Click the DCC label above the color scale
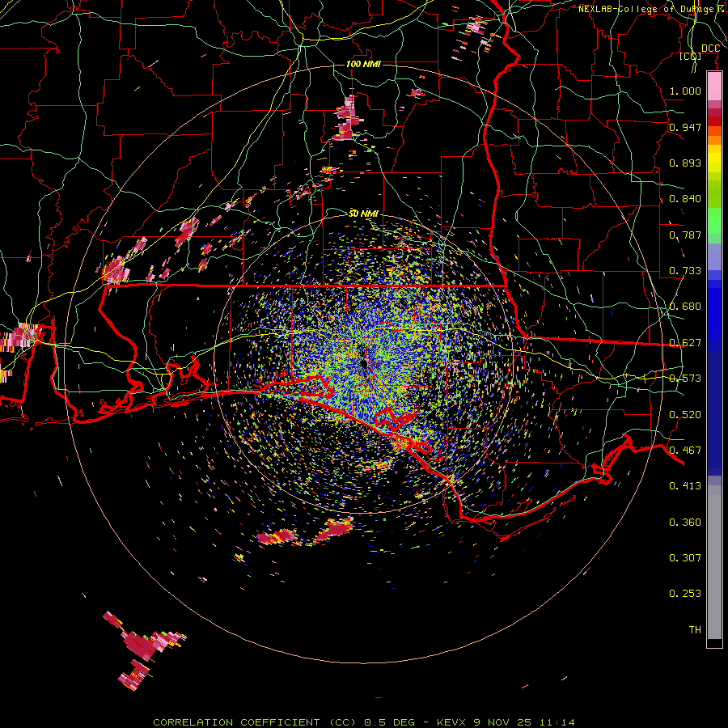 click(710, 49)
